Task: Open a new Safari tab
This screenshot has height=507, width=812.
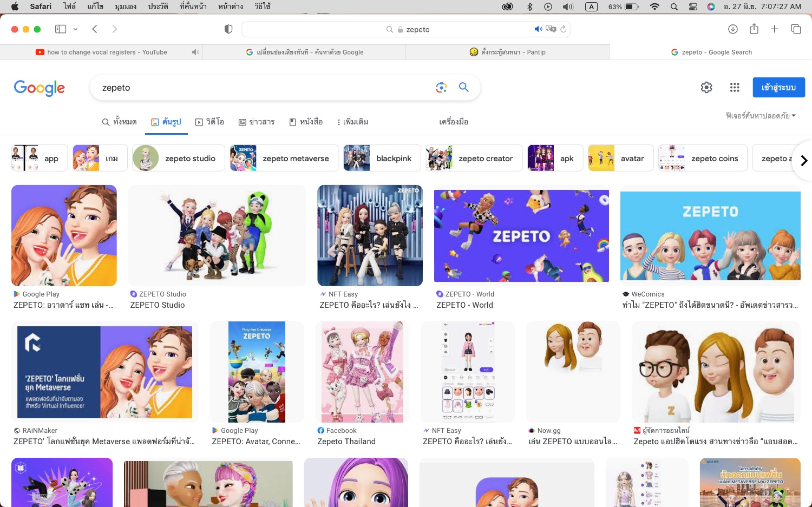Action: pyautogui.click(x=775, y=29)
